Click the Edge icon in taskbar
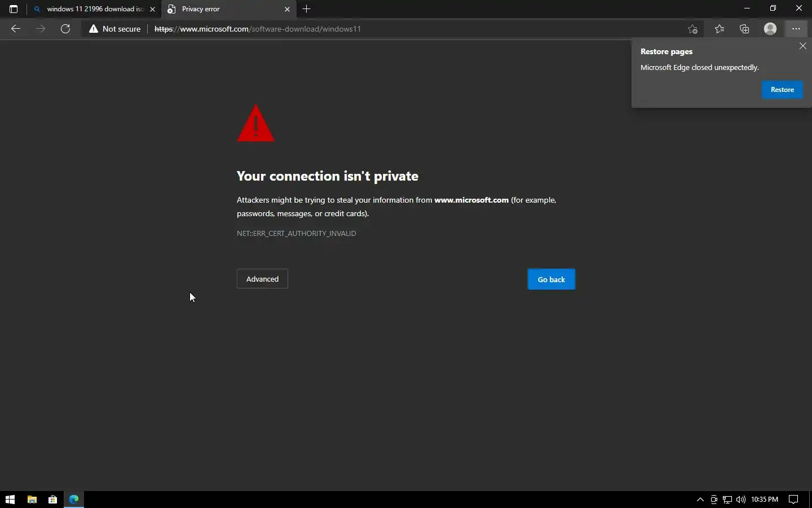Image resolution: width=812 pixels, height=508 pixels. click(74, 500)
